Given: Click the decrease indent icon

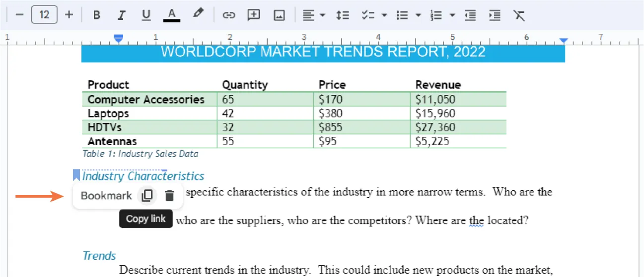Looking at the screenshot, I should pyautogui.click(x=469, y=15).
